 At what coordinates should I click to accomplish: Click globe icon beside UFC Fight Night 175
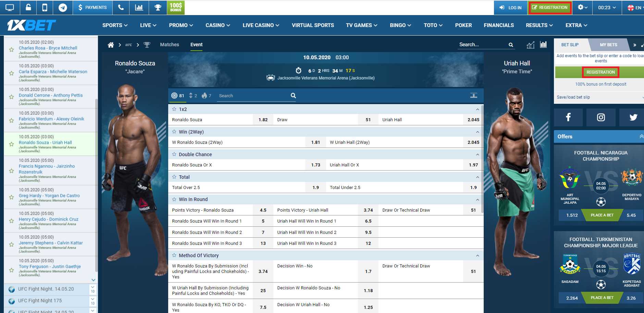click(x=12, y=301)
